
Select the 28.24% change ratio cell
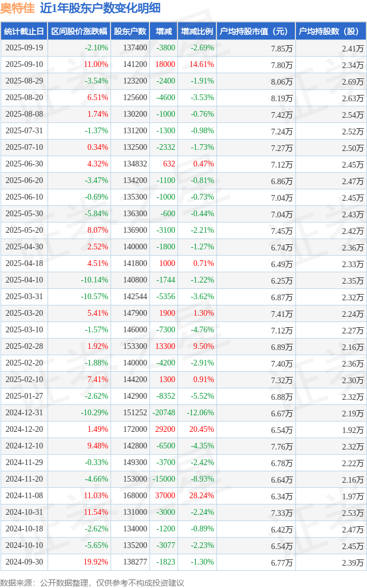click(x=202, y=496)
